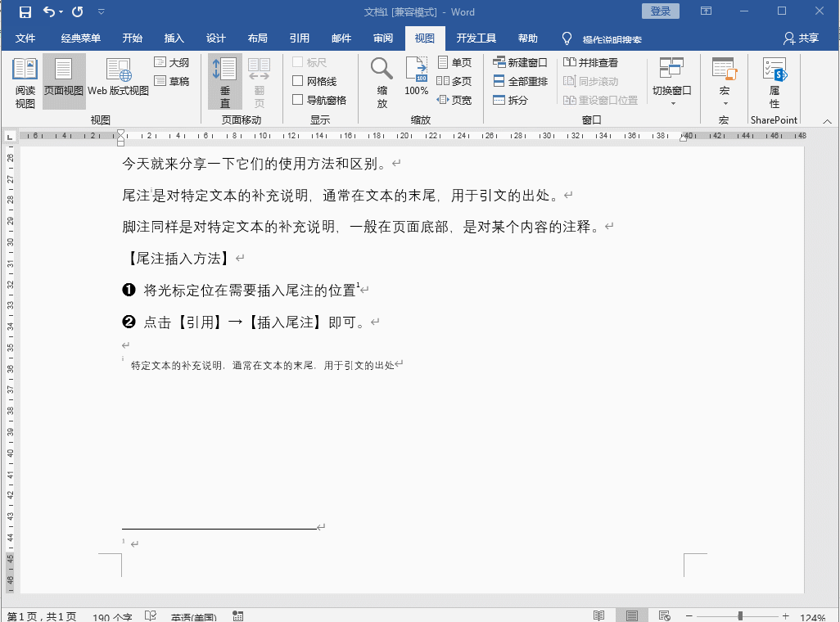The image size is (840, 622).
Task: Click the first-line indent marker on ruler
Action: (121, 133)
